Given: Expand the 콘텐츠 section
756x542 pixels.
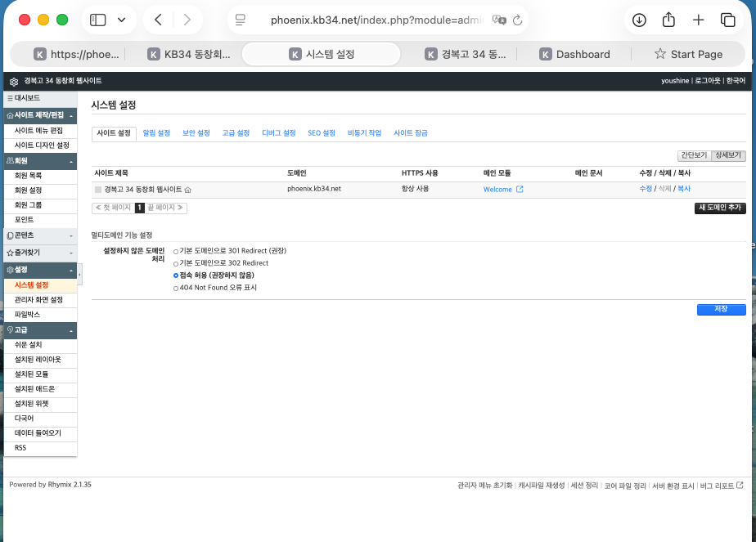Looking at the screenshot, I should coord(40,235).
